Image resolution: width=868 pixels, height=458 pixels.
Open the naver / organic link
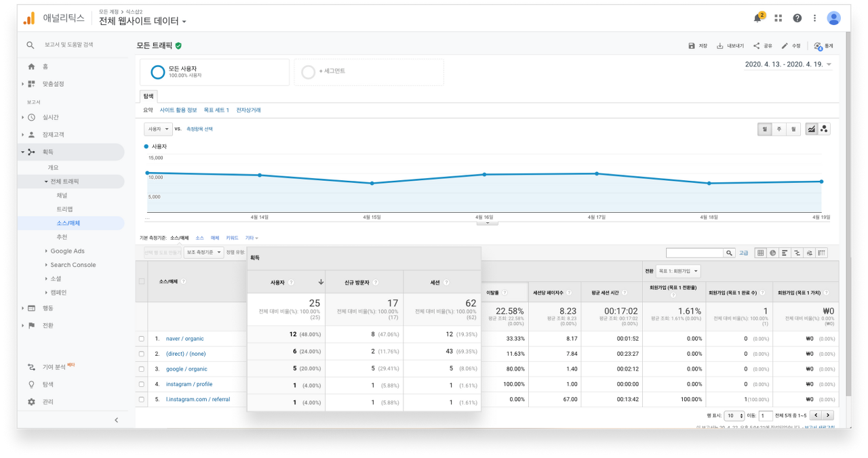(185, 339)
